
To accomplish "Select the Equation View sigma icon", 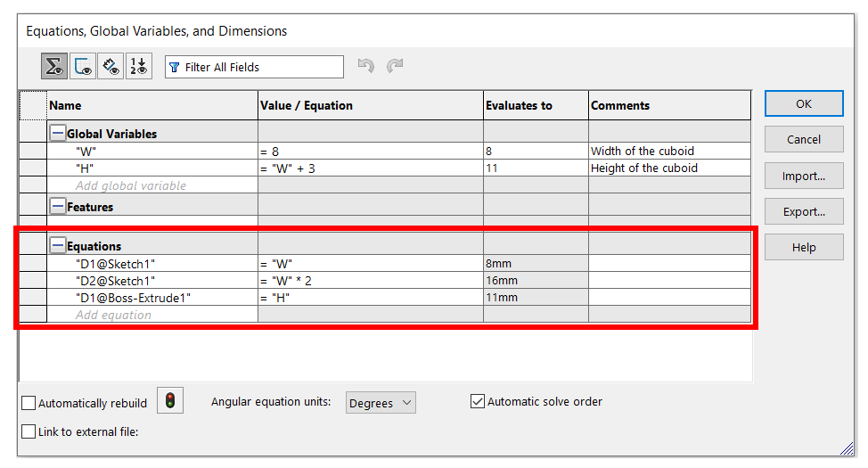I will 54,67.
